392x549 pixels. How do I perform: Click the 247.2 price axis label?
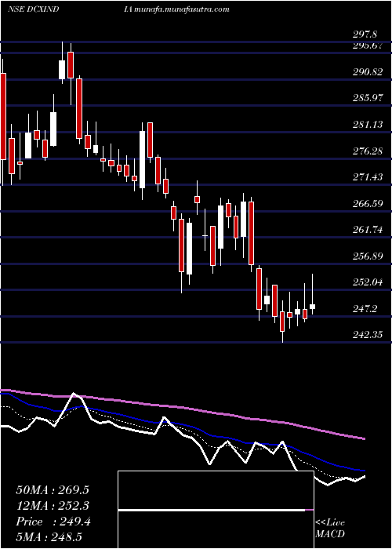pyautogui.click(x=365, y=309)
